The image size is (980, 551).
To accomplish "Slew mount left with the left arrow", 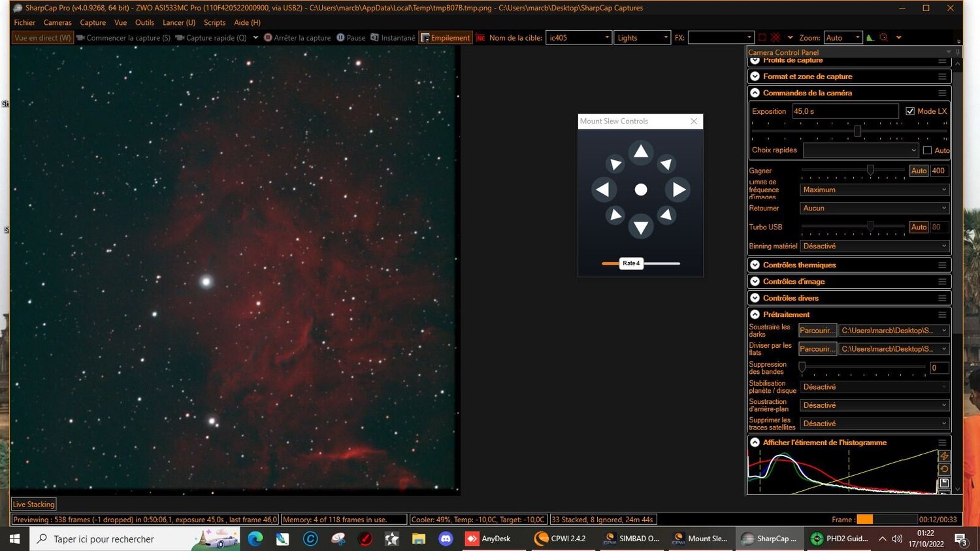I will pyautogui.click(x=603, y=190).
